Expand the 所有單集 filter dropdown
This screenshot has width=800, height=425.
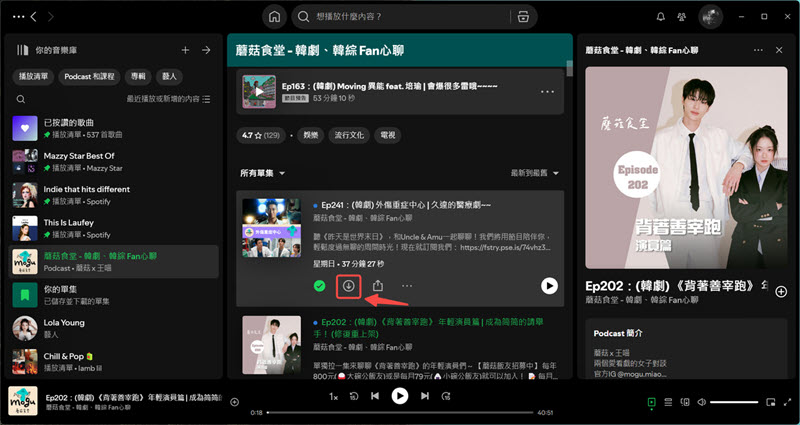click(x=263, y=173)
